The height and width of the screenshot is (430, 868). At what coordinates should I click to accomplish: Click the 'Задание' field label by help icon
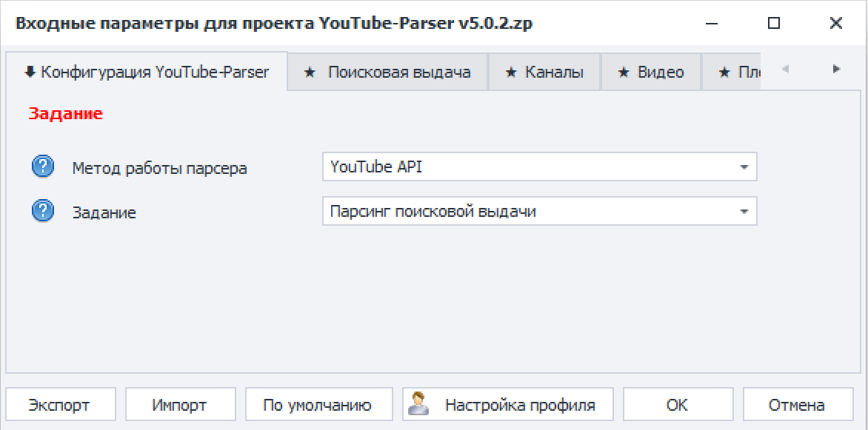click(104, 212)
